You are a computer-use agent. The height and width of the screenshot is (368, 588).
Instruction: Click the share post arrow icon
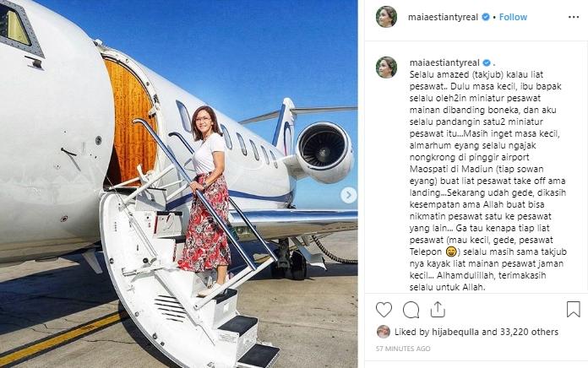439,309
